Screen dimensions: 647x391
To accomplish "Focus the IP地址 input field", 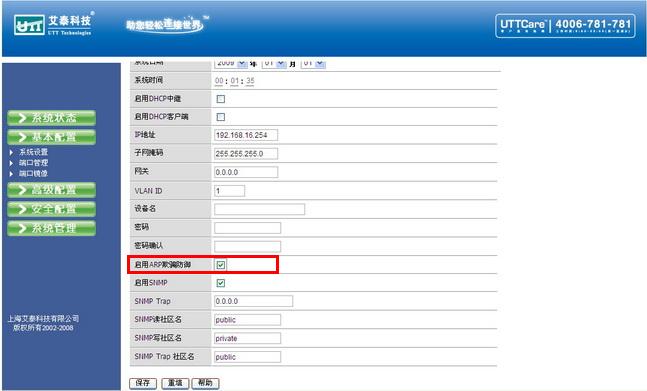I will tap(246, 135).
